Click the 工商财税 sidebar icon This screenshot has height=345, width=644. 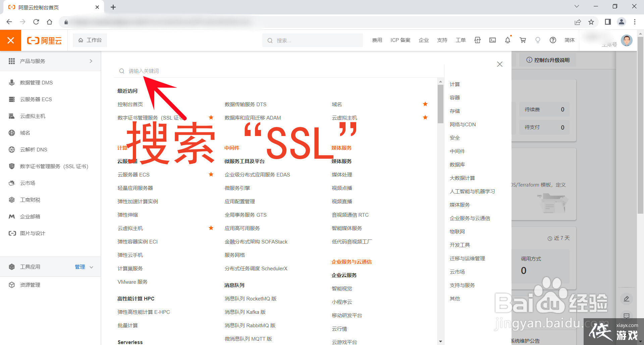coord(12,200)
